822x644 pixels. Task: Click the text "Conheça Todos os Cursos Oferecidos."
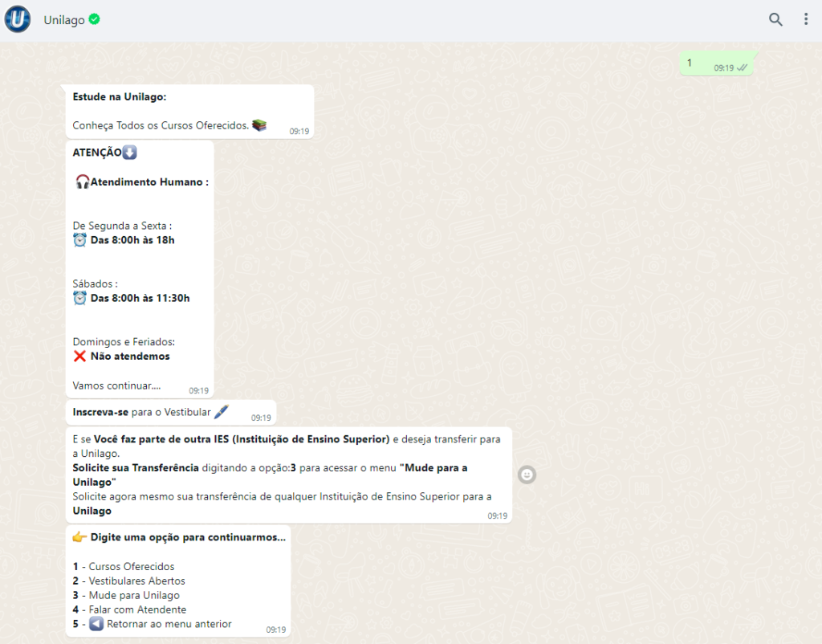pyautogui.click(x=161, y=125)
